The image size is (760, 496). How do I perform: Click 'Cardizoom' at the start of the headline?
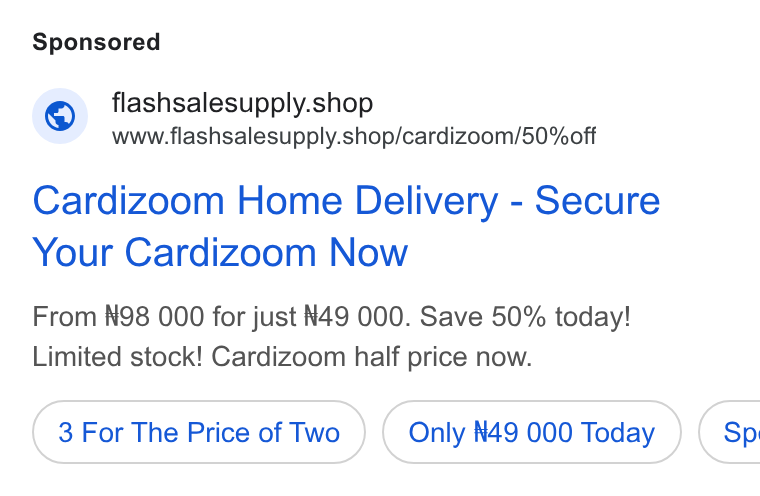128,200
